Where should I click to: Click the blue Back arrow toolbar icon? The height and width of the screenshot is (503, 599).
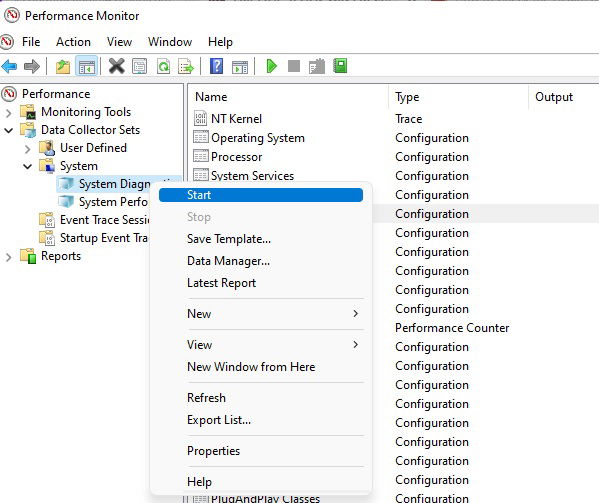tap(9, 66)
